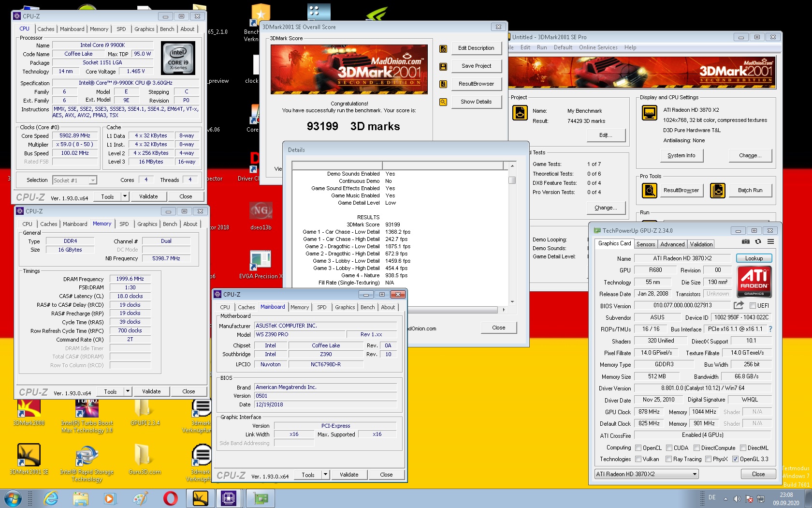Open the Bench tab in the CPU-Z Memory window
This screenshot has width=812, height=508.
tap(170, 224)
